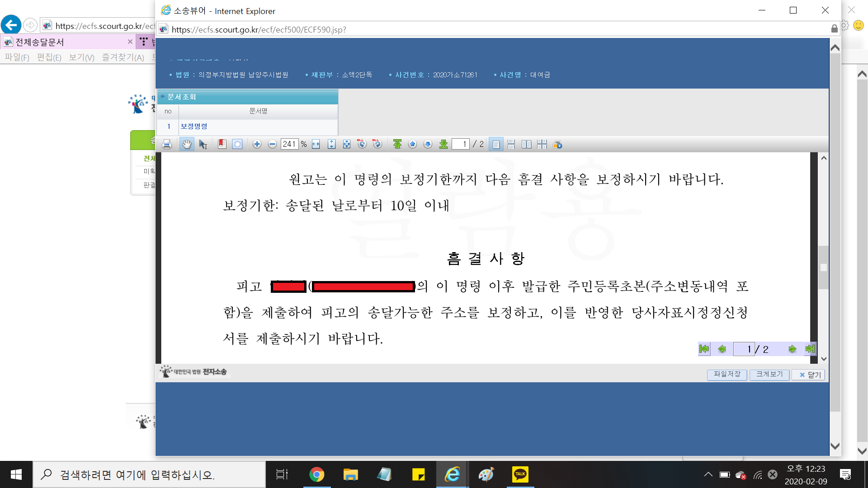
Task: Switch to two-page side-by-side view
Action: click(x=526, y=144)
